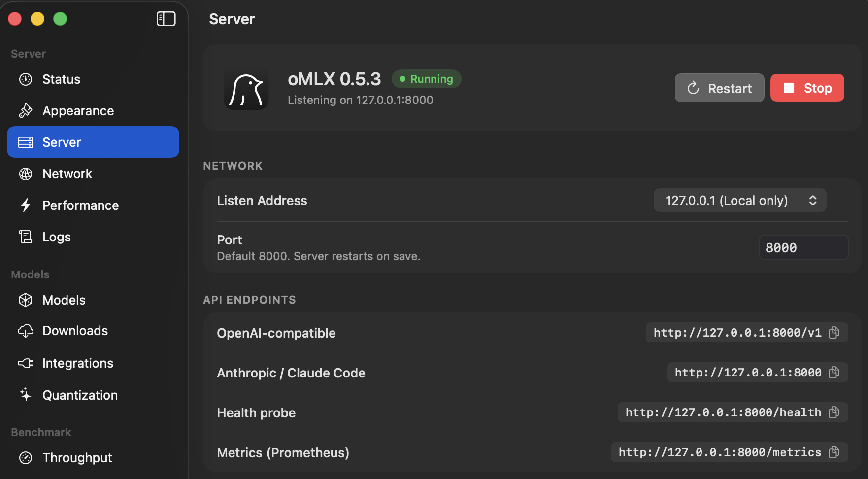Open Throughput benchmark
Viewport: 868px width, 479px height.
coord(93,458)
